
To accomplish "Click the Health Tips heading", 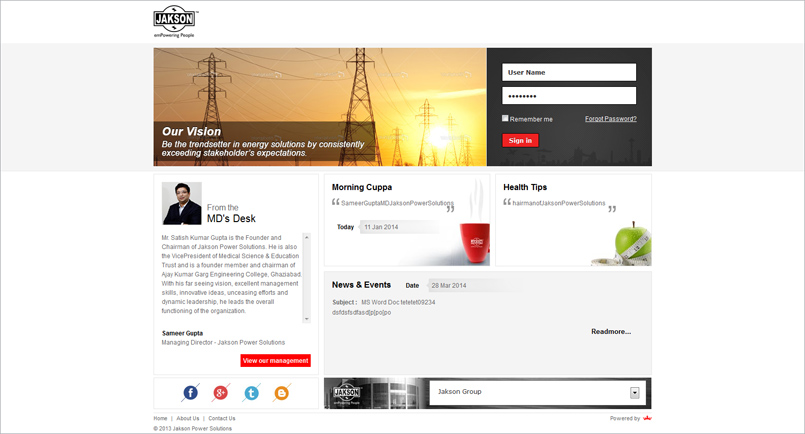I will 525,187.
